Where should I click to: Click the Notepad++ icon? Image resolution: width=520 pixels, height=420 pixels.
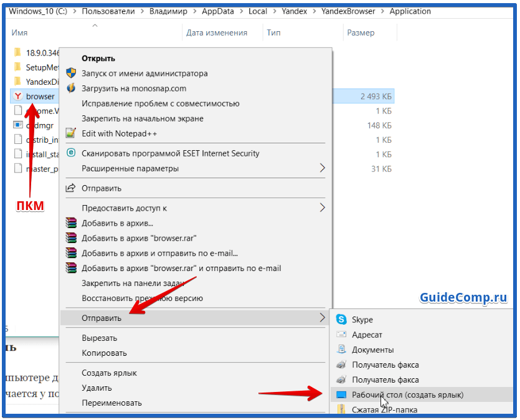point(71,133)
